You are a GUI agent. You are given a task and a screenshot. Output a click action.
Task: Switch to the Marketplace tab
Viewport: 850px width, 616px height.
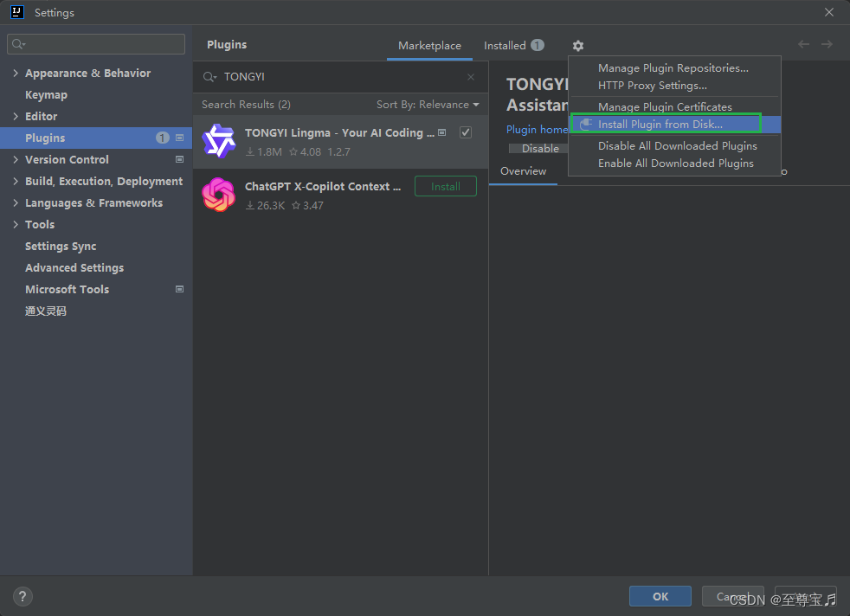[429, 46]
